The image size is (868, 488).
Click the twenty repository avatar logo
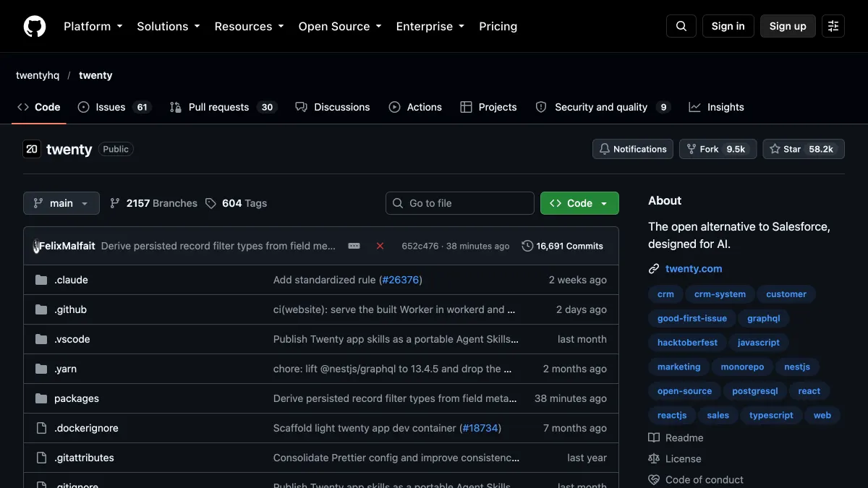click(32, 149)
